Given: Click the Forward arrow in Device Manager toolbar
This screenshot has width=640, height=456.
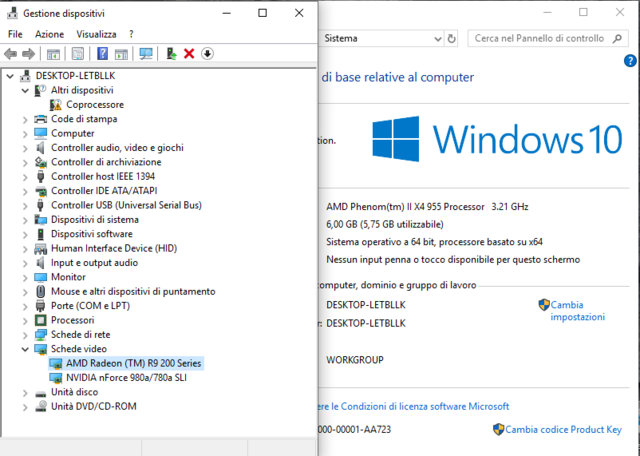Looking at the screenshot, I should (x=28, y=53).
